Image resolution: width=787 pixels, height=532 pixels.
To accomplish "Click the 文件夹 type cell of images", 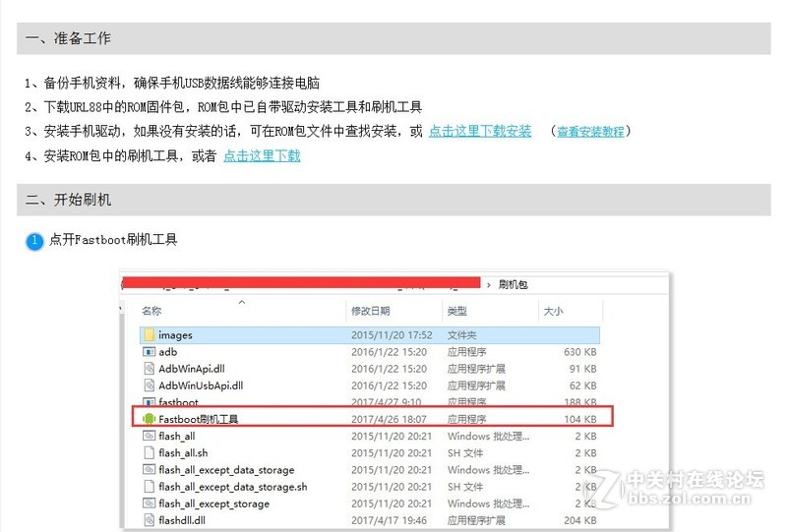I will click(x=461, y=334).
